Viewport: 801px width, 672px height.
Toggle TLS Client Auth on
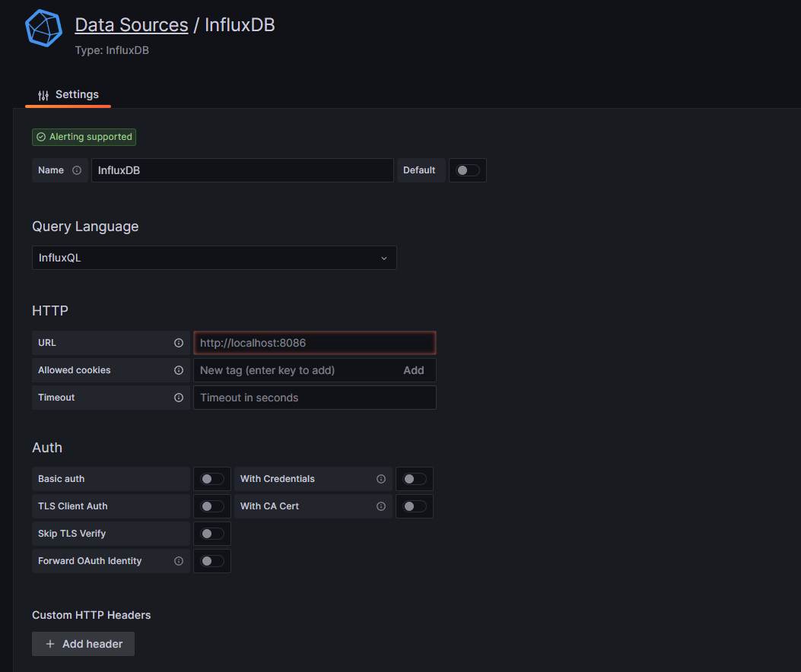(211, 506)
